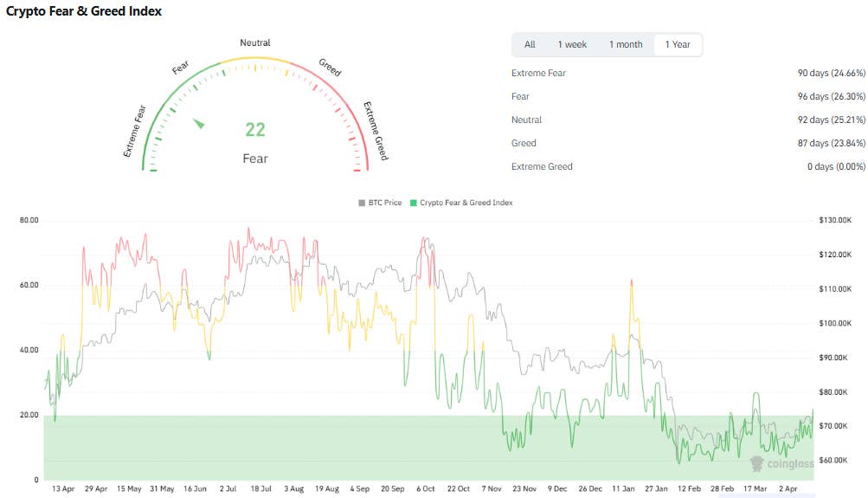Click the "$130.00K" price axis label
Viewport: 868px width, 498px height.
[x=836, y=221]
